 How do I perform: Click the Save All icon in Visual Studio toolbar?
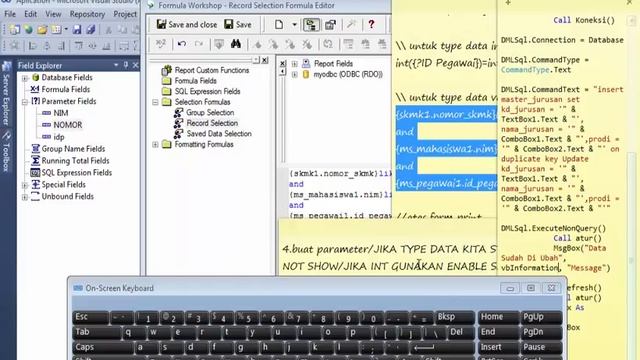click(x=91, y=29)
